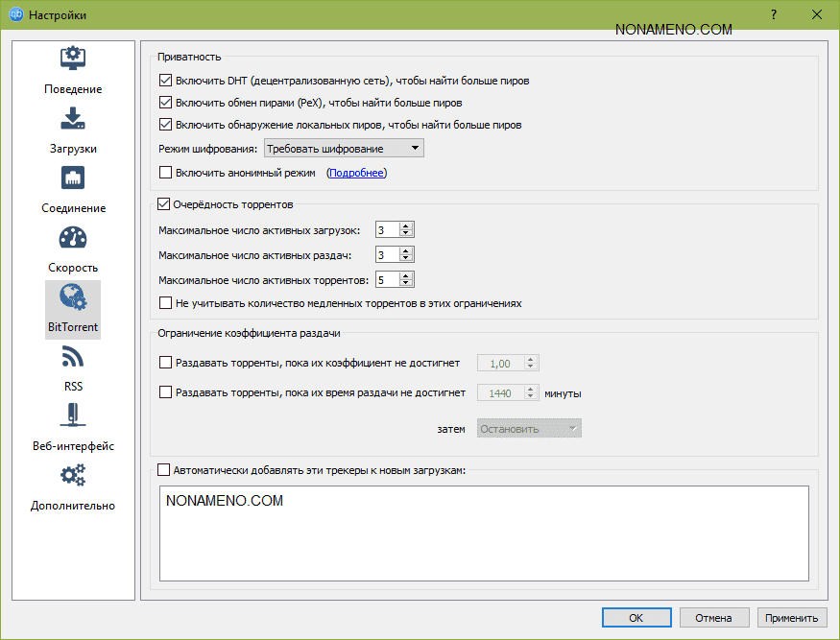Enable anonymous mode checkbox

[165, 174]
